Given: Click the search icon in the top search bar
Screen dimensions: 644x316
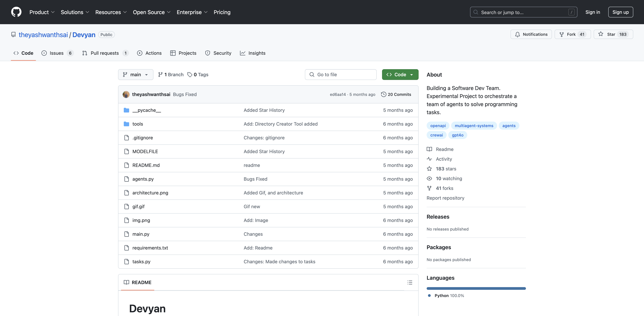Looking at the screenshot, I should tap(476, 12).
